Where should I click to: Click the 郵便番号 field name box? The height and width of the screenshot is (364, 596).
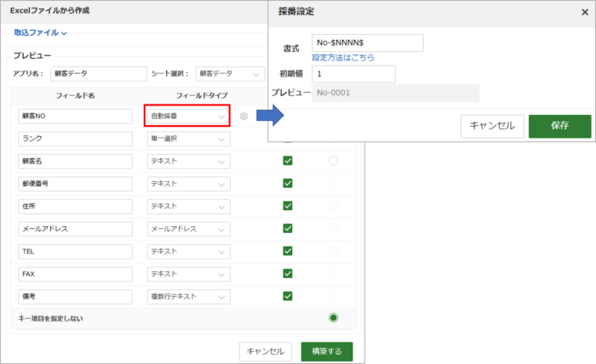[75, 184]
